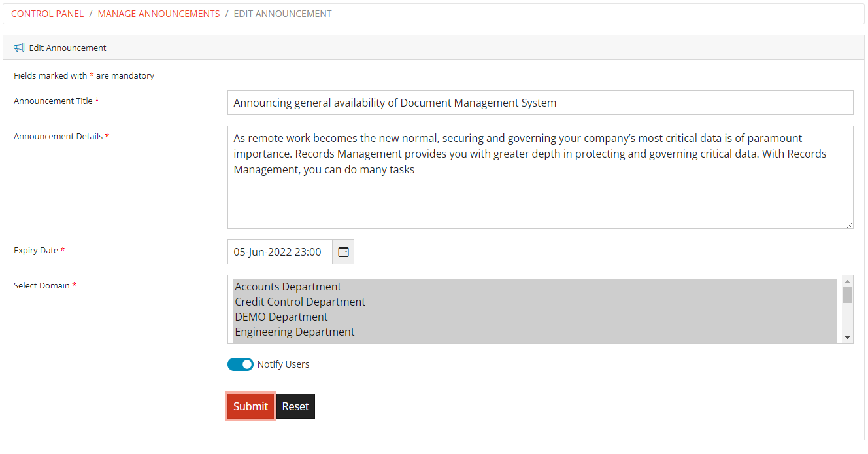Click the megaphone icon in panel header
This screenshot has width=868, height=454.
click(19, 48)
